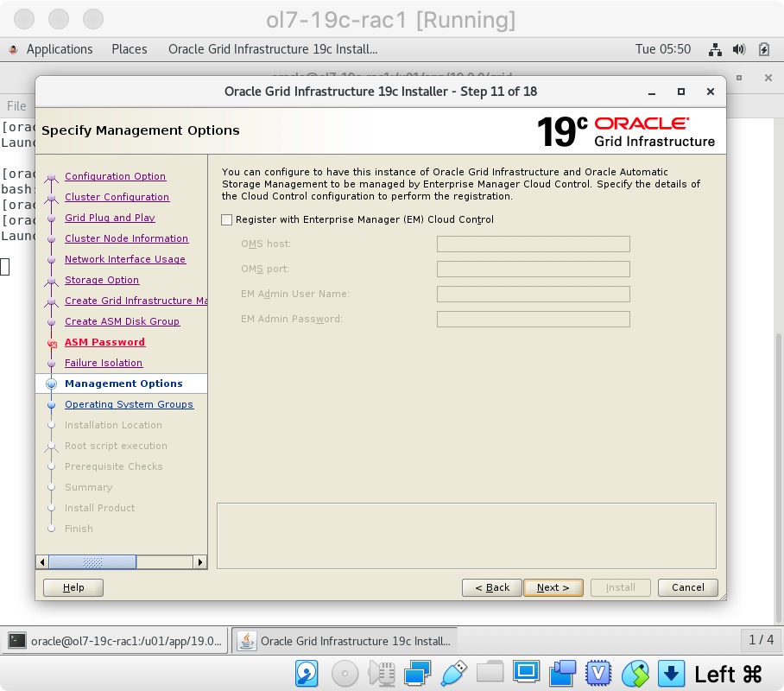The image size is (784, 691).
Task: Click the Help button
Action: coord(73,587)
